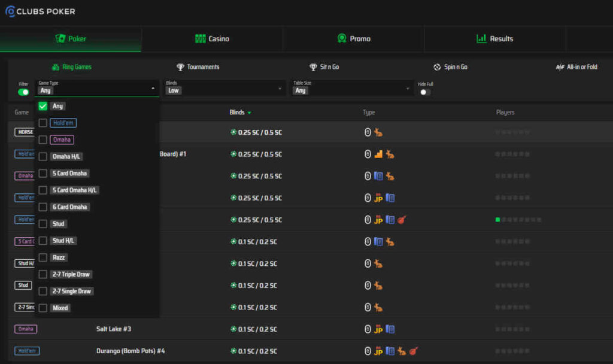
Task: Check the 2-7 Single Draw checkbox
Action: click(x=43, y=291)
